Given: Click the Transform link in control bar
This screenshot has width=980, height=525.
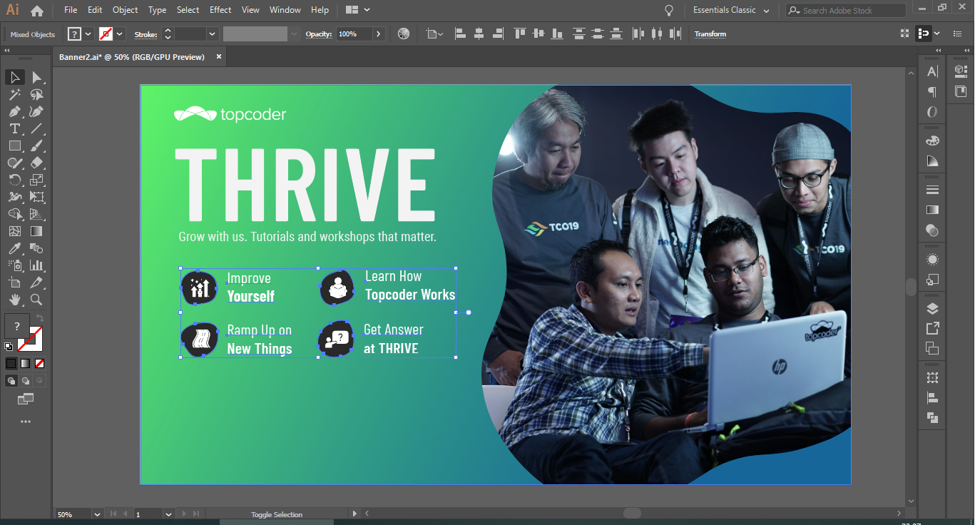Looking at the screenshot, I should point(710,34).
